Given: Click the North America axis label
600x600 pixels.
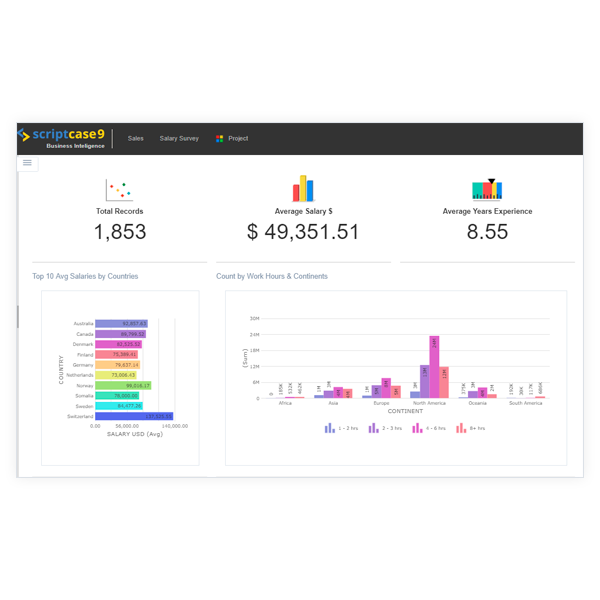Looking at the screenshot, I should tap(429, 403).
